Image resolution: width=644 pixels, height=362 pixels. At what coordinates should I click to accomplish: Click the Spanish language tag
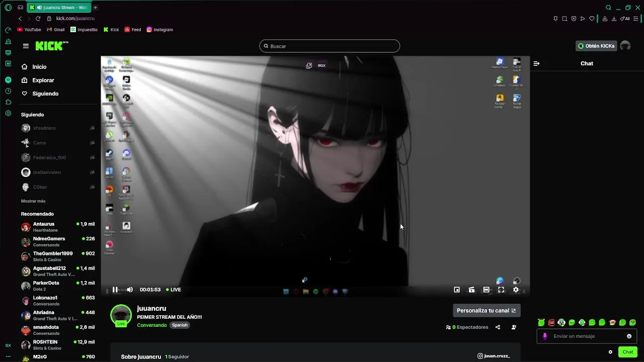[180, 325]
